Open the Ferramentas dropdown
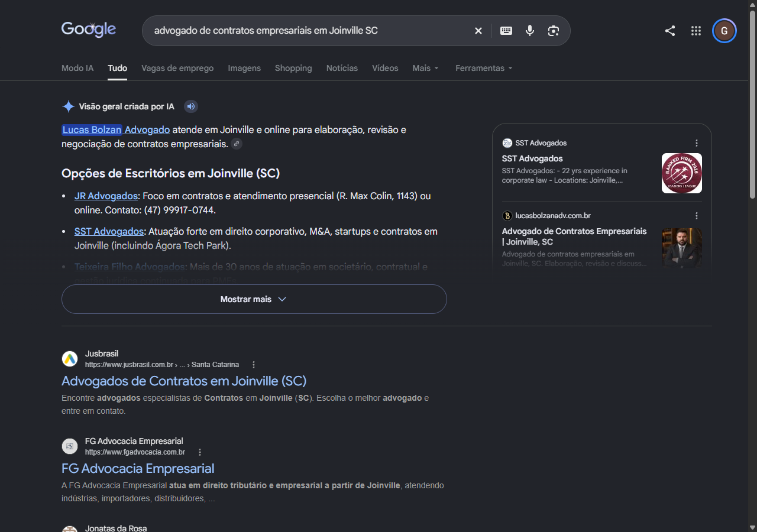The width and height of the screenshot is (757, 532). click(484, 68)
